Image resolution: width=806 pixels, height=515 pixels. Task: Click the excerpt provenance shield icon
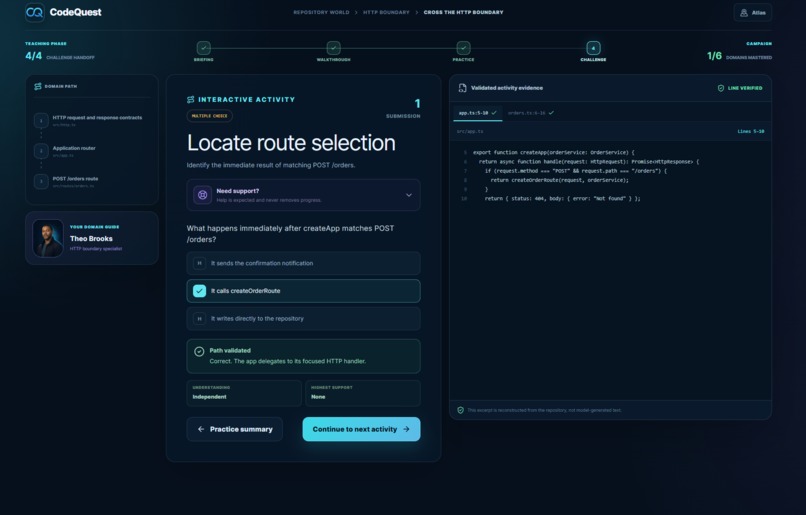click(461, 410)
